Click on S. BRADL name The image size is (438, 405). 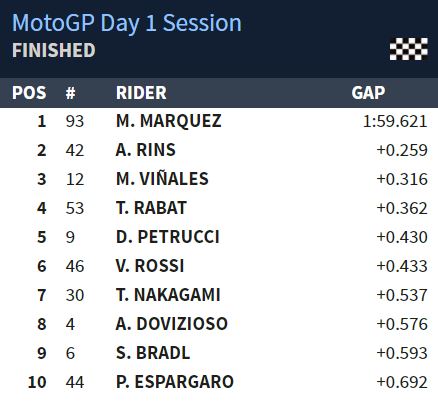[x=153, y=353]
